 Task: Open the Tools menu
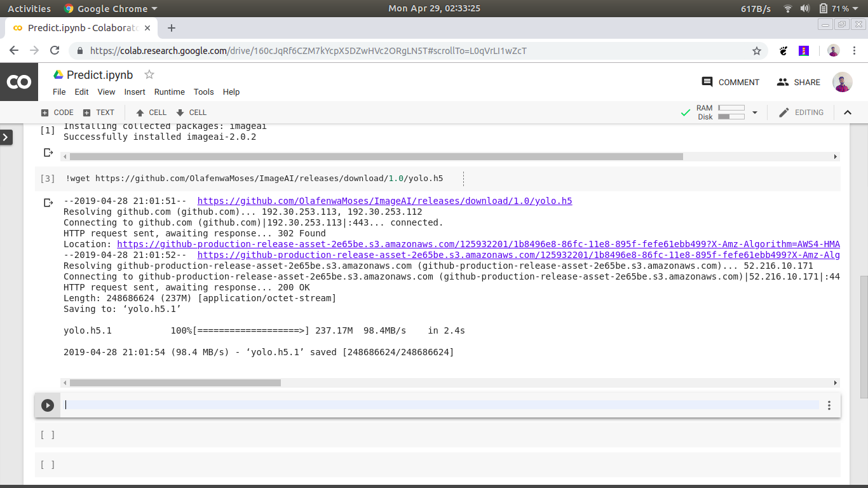point(203,92)
